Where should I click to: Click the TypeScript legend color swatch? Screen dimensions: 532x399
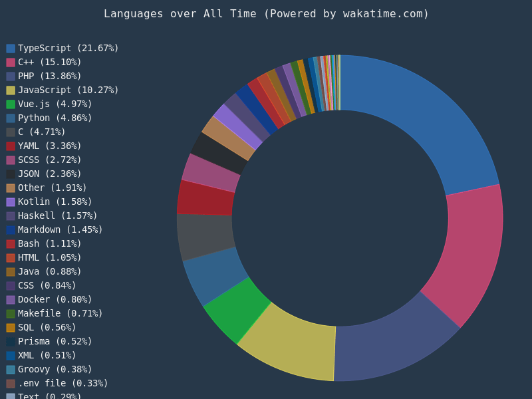[11, 49]
